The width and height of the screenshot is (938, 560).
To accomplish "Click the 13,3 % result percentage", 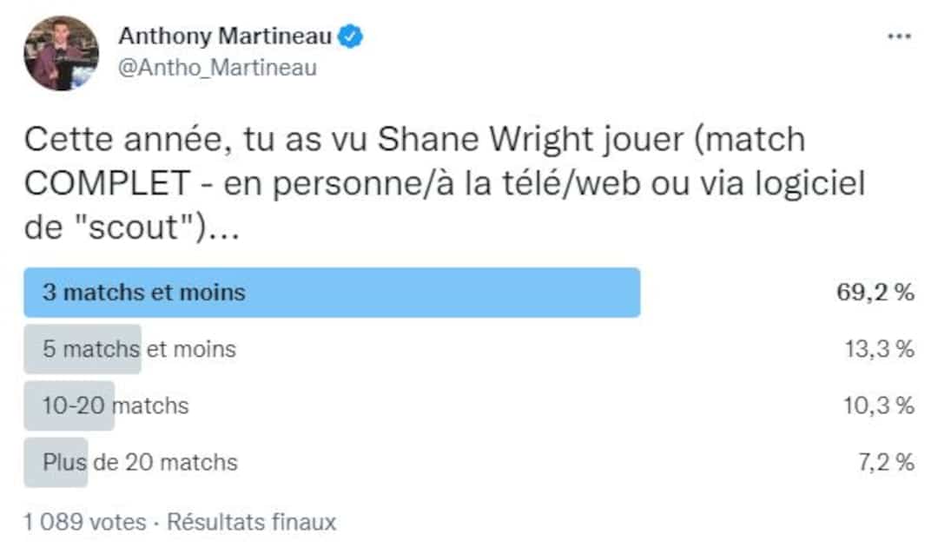I will coord(879,349).
